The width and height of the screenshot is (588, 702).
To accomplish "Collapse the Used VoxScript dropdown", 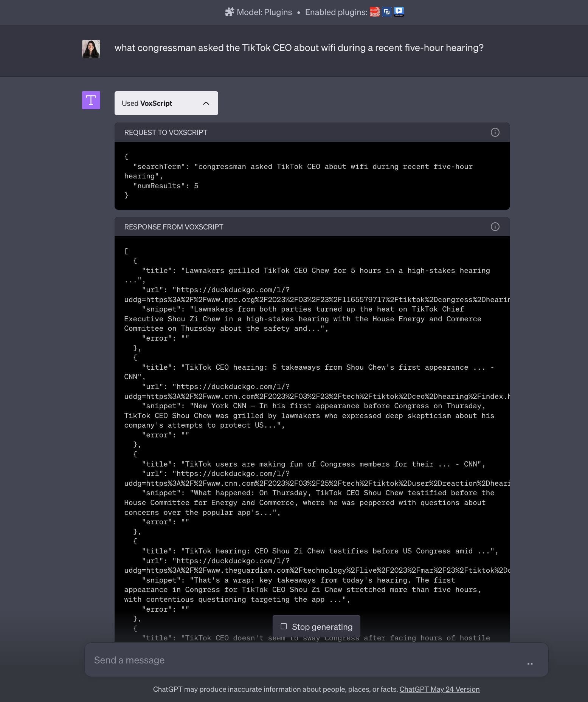I will click(166, 103).
